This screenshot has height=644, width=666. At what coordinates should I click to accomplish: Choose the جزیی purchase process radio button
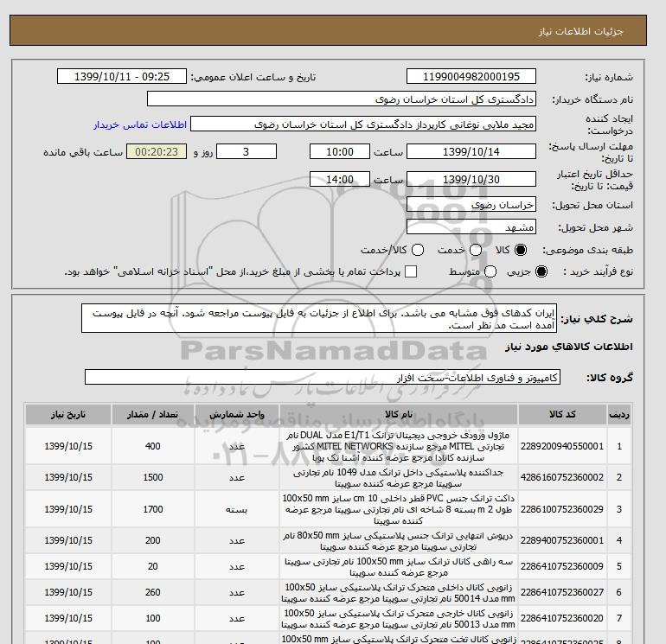[x=541, y=271]
